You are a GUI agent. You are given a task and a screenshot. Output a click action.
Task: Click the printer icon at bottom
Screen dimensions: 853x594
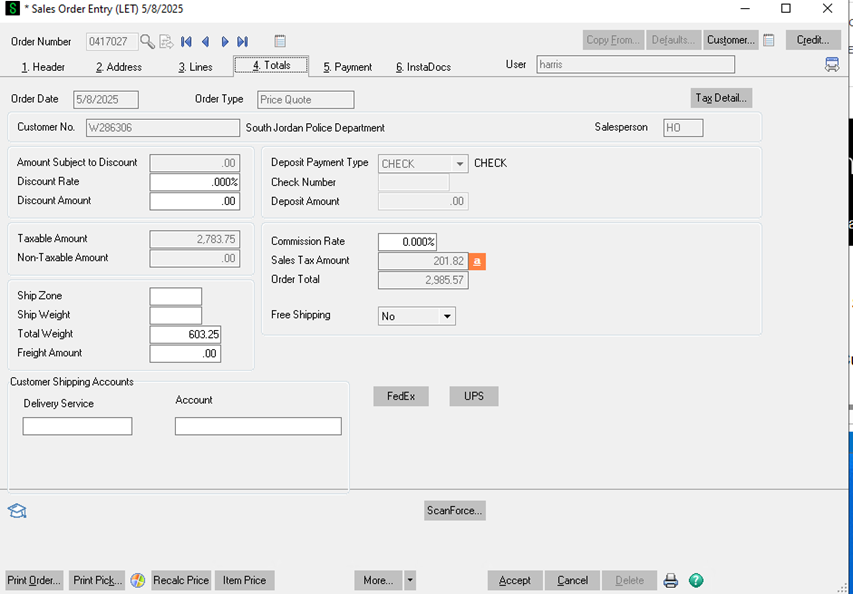[x=671, y=580]
